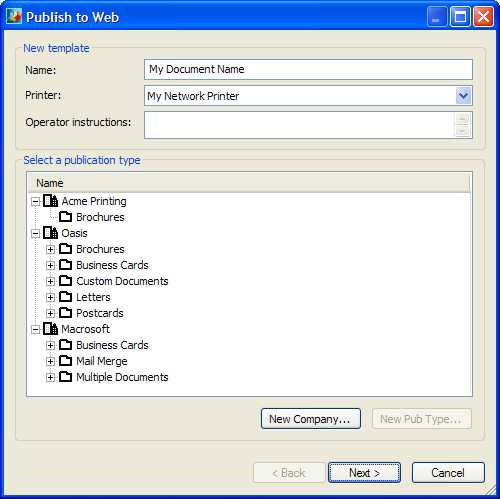Click the folder icon next to Mail Merge
Image resolution: width=500 pixels, height=499 pixels.
click(65, 361)
